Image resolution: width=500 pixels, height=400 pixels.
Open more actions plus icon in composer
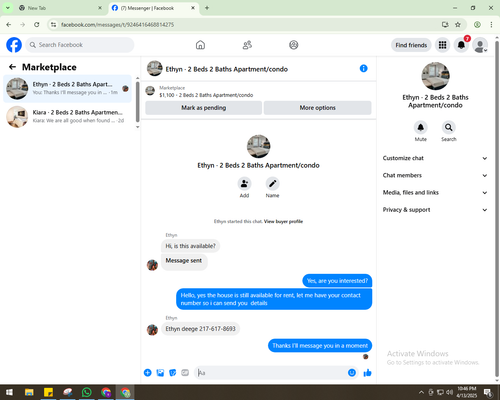(x=148, y=373)
